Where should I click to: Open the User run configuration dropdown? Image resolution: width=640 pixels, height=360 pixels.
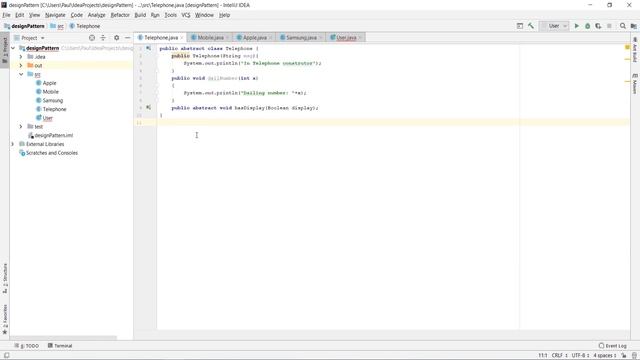coord(554,26)
